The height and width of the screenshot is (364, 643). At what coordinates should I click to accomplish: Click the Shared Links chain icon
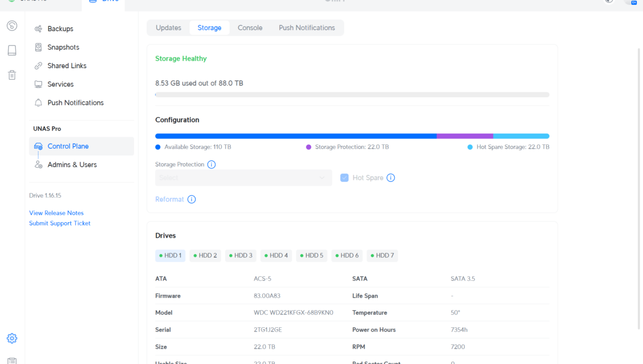point(38,65)
